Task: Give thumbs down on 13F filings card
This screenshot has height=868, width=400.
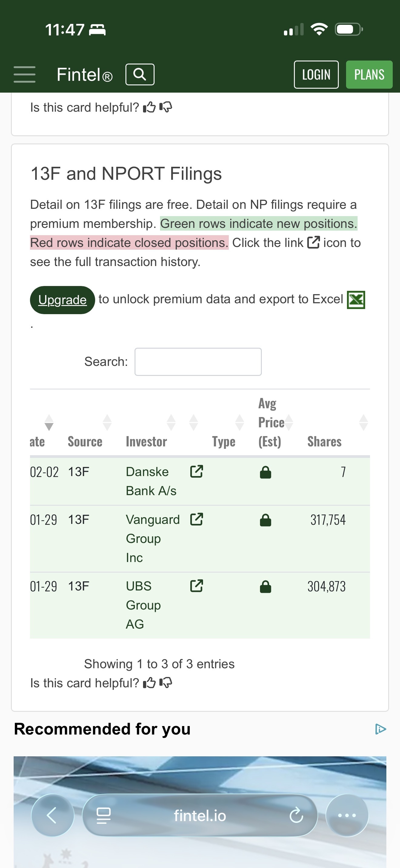Action: point(165,683)
